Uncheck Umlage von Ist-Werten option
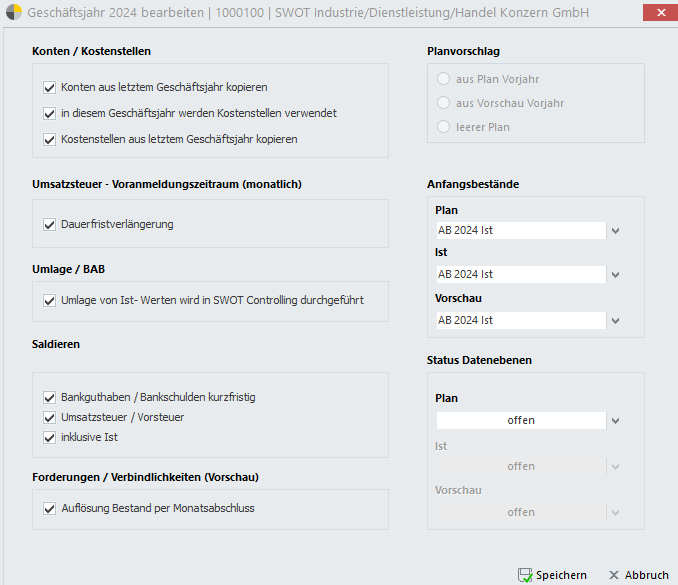The height and width of the screenshot is (585, 678). (50, 299)
